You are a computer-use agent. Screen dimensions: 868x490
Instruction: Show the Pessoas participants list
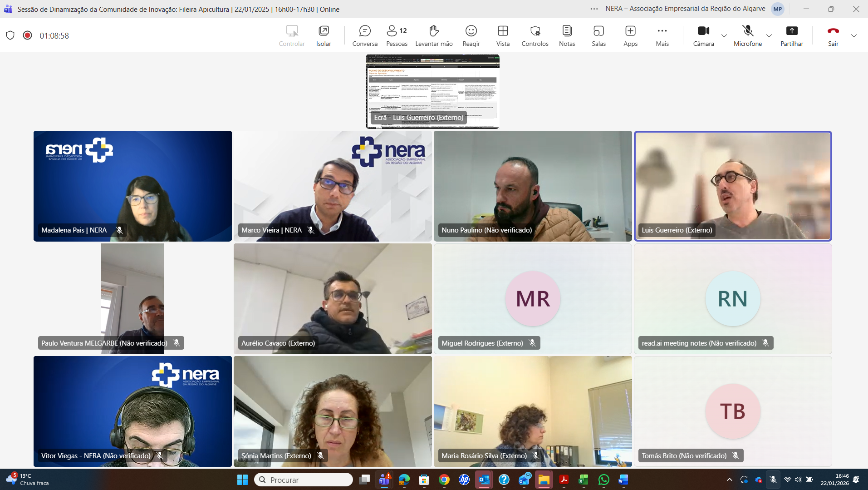pos(396,35)
